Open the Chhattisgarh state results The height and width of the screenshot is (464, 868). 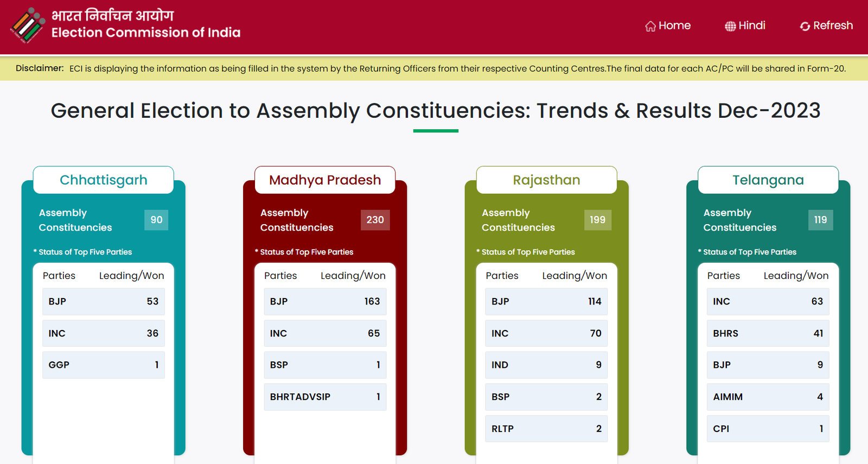(103, 180)
